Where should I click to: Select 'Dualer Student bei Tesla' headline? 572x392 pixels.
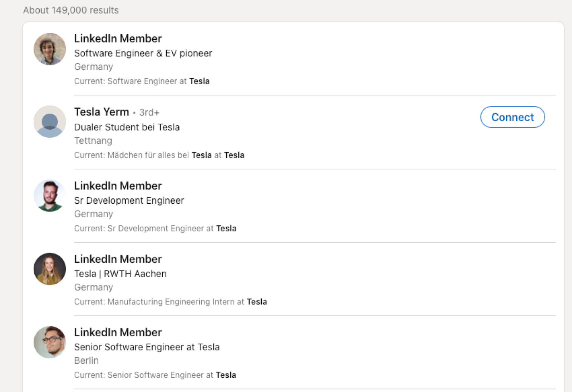[127, 127]
